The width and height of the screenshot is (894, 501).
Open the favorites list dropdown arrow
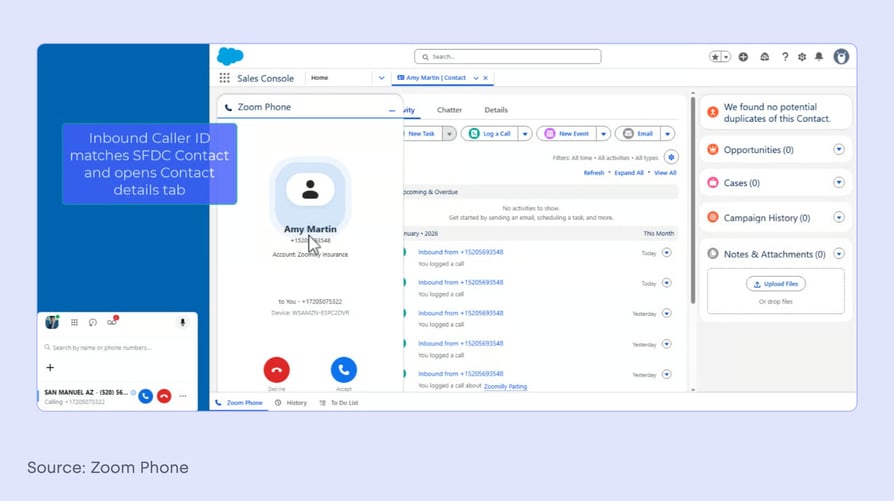pos(726,57)
